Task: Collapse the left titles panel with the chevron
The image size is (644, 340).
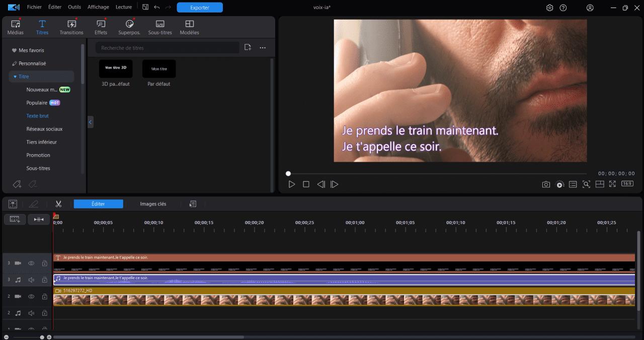Action: click(91, 121)
